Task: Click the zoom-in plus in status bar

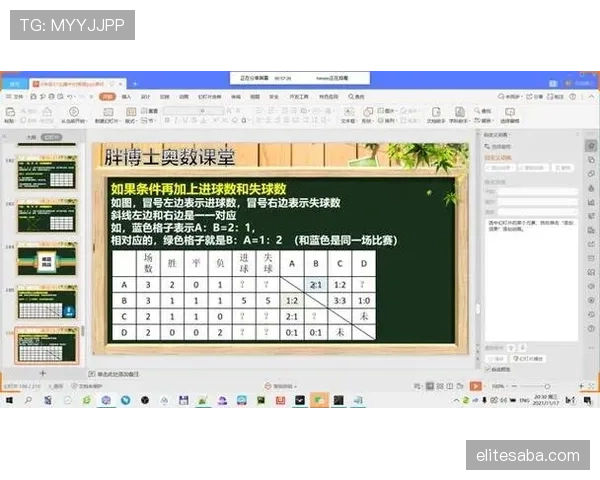Action: 581,386
